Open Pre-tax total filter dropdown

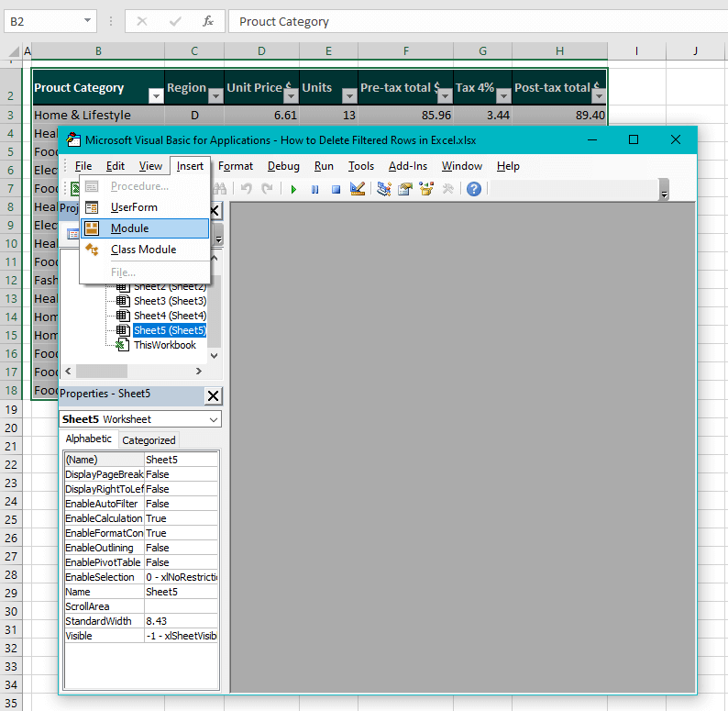445,95
